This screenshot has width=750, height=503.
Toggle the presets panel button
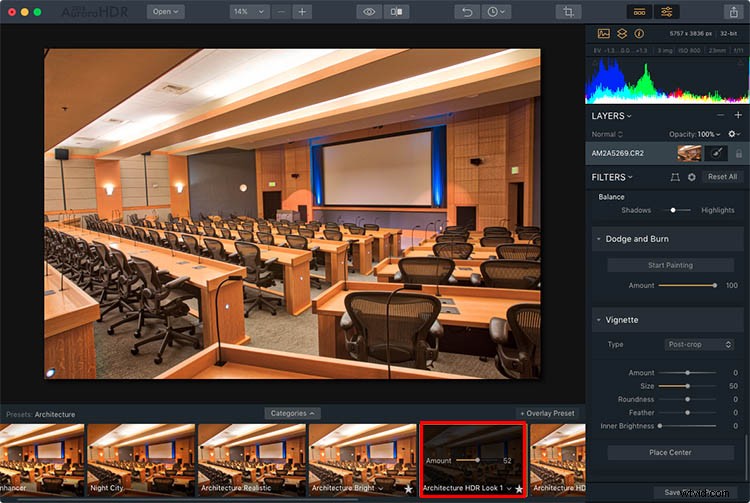(x=639, y=11)
